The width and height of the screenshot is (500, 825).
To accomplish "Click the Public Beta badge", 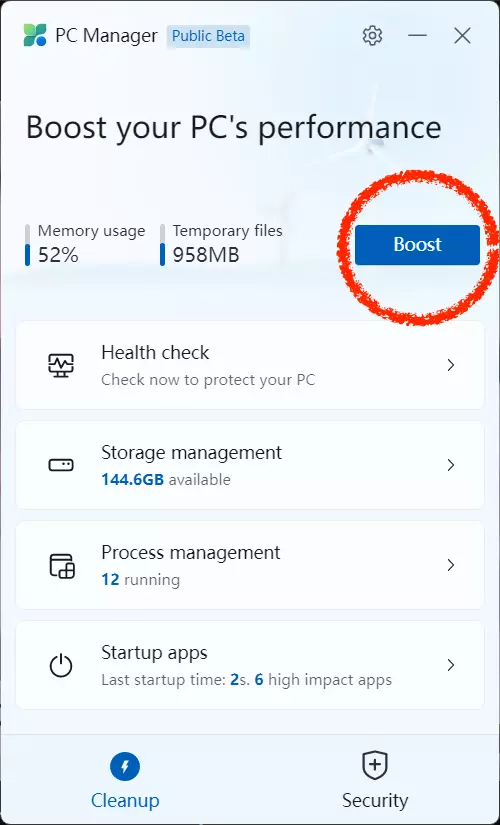I will coord(208,36).
